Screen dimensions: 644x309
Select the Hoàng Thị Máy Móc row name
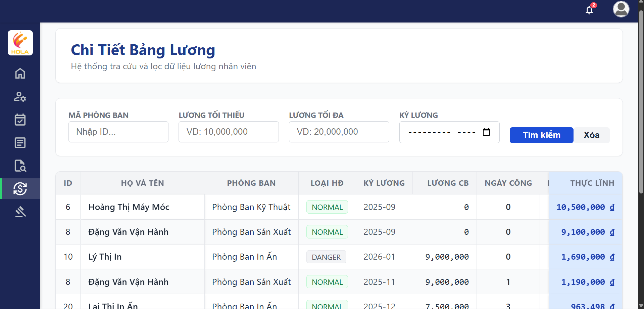point(129,207)
